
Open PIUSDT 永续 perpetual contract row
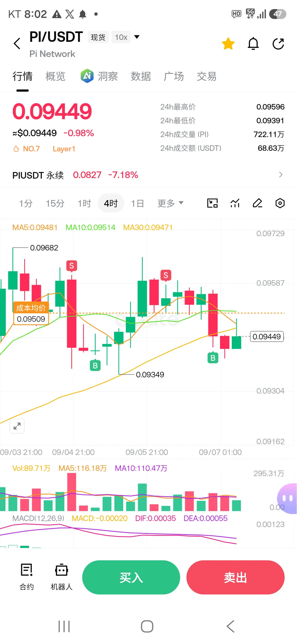click(148, 175)
